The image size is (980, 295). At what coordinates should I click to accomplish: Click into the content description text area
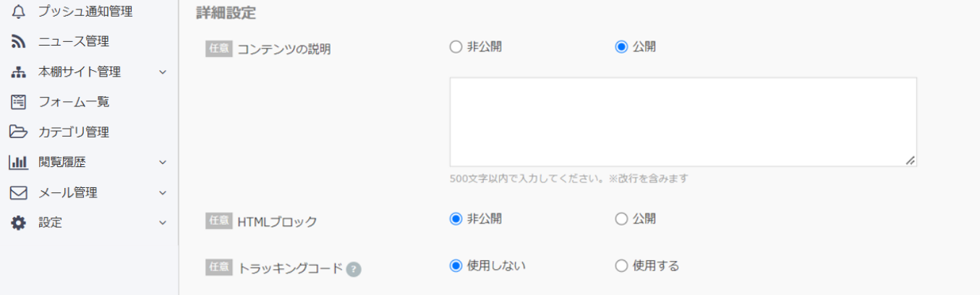tap(683, 122)
